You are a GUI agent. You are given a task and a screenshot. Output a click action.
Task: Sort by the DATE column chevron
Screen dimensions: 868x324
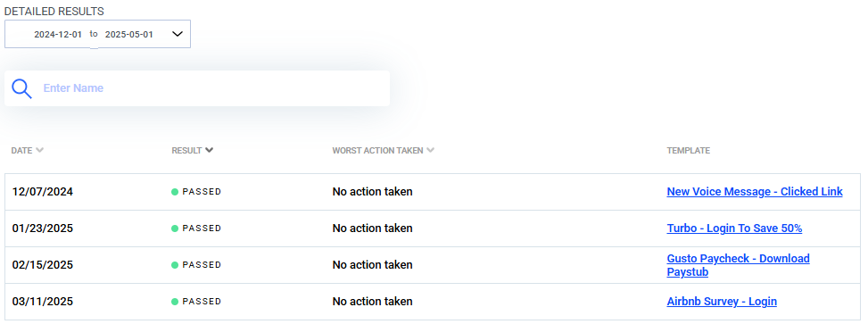(39, 151)
